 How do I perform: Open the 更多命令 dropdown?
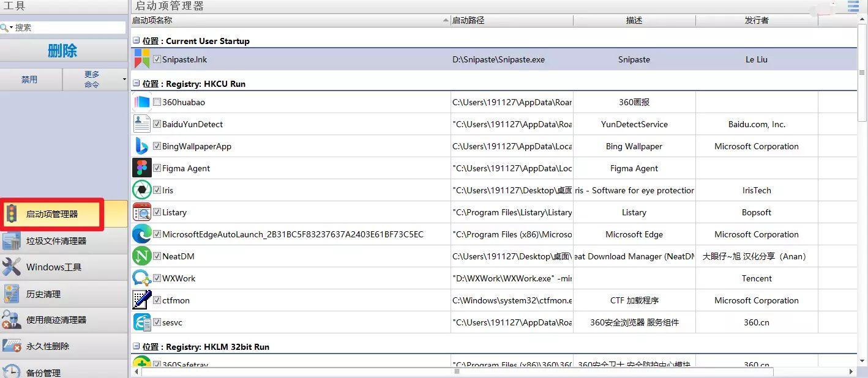(x=95, y=80)
